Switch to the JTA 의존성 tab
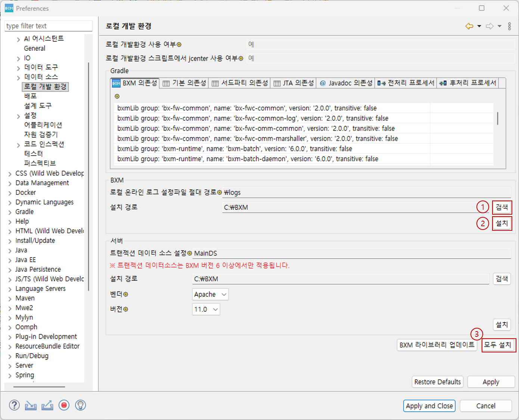 (293, 83)
